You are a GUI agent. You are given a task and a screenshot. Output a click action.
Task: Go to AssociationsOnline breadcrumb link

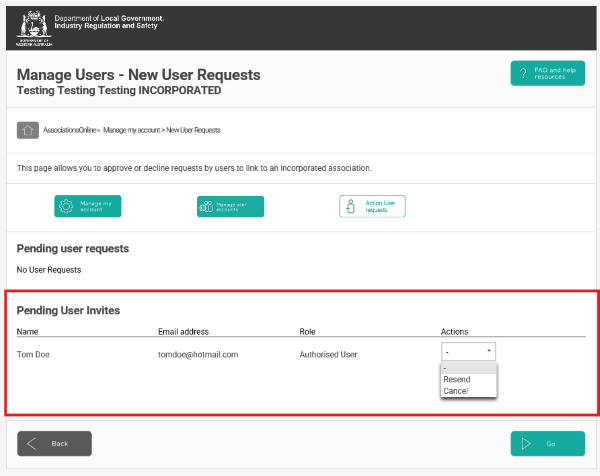pos(70,130)
